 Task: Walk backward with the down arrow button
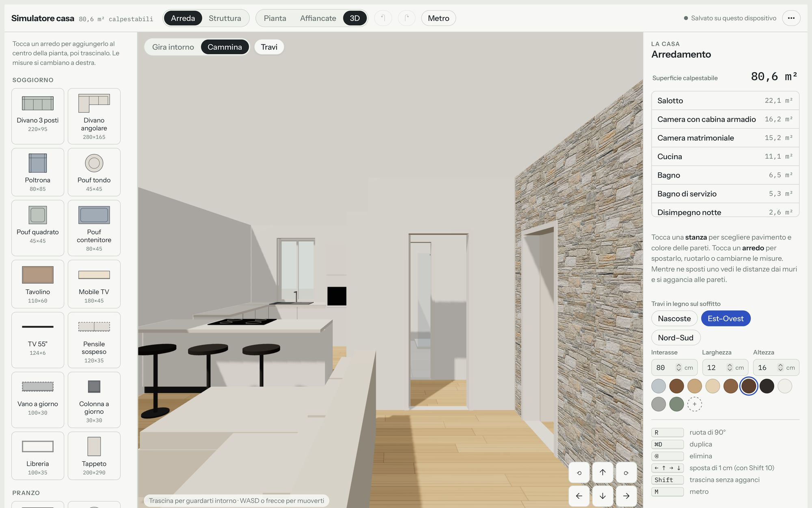click(x=603, y=496)
